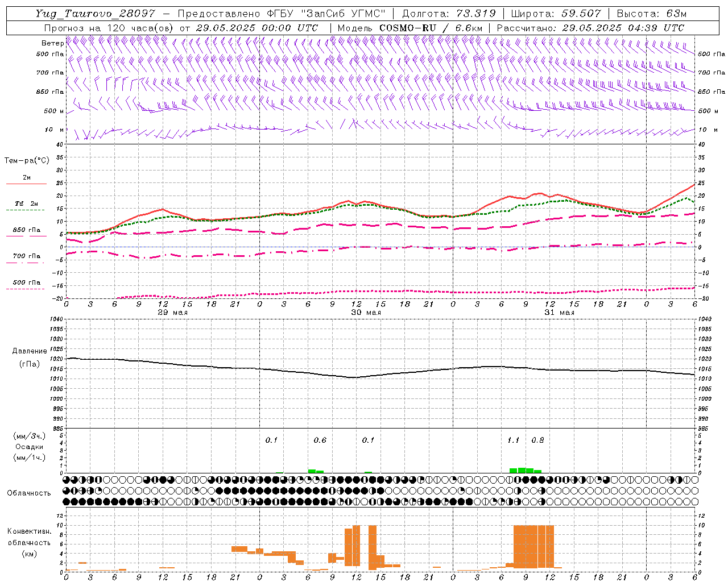Click the green precipitation bar below 0.6 value

click(316, 471)
